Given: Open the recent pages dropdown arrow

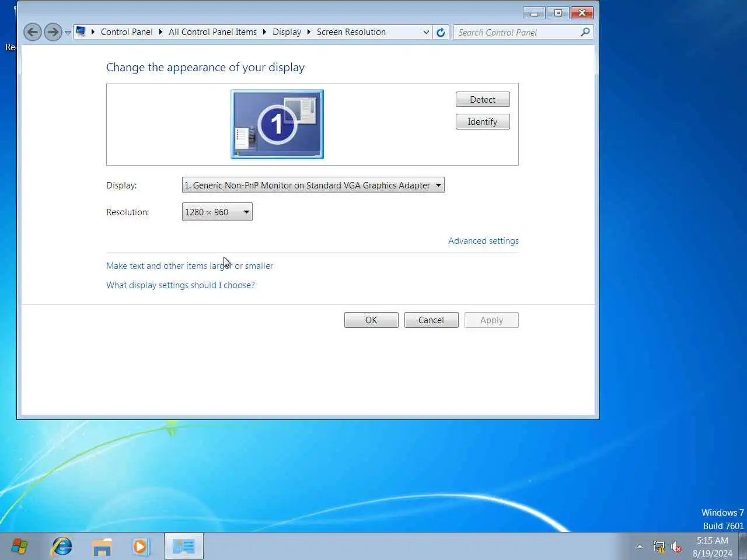Looking at the screenshot, I should [x=68, y=33].
